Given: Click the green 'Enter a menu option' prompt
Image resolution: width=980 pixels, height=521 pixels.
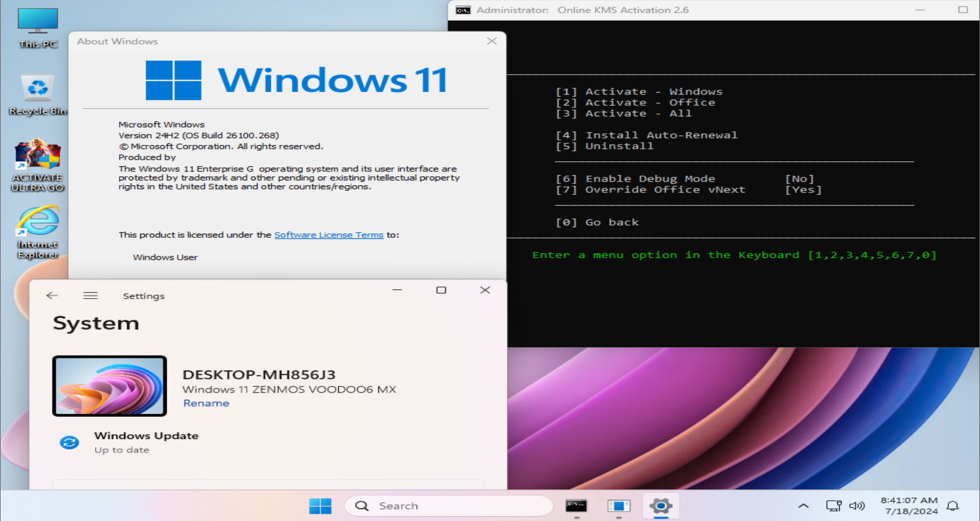Looking at the screenshot, I should (x=734, y=255).
